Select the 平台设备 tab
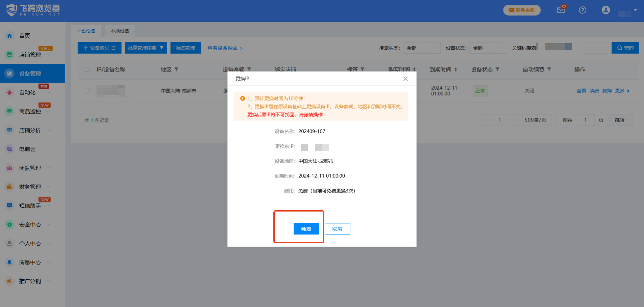Image resolution: width=644 pixels, height=307 pixels. tap(86, 31)
